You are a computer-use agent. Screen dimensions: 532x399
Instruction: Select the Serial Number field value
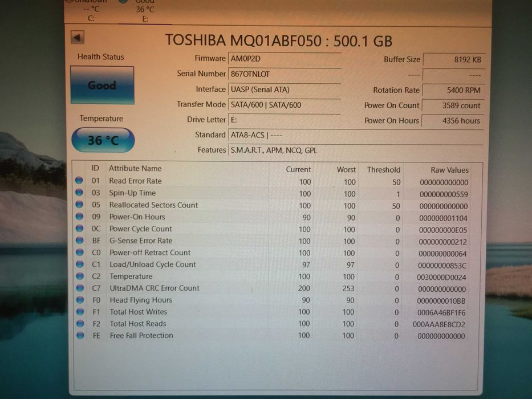click(x=285, y=74)
